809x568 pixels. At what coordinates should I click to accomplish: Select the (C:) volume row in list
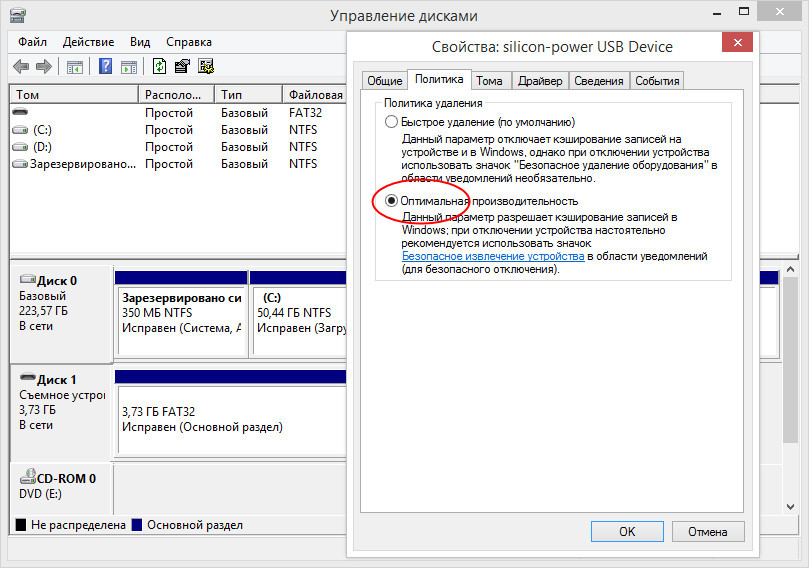point(177,129)
